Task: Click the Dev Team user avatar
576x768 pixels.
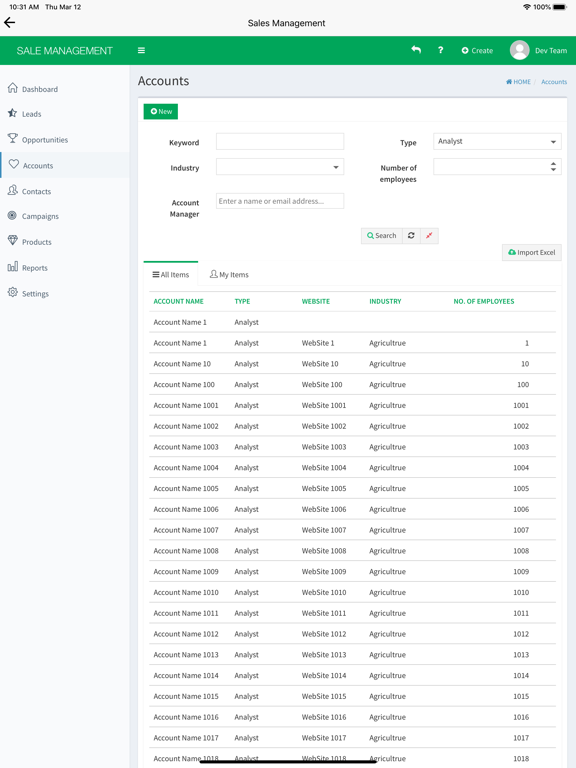Action: tap(519, 50)
